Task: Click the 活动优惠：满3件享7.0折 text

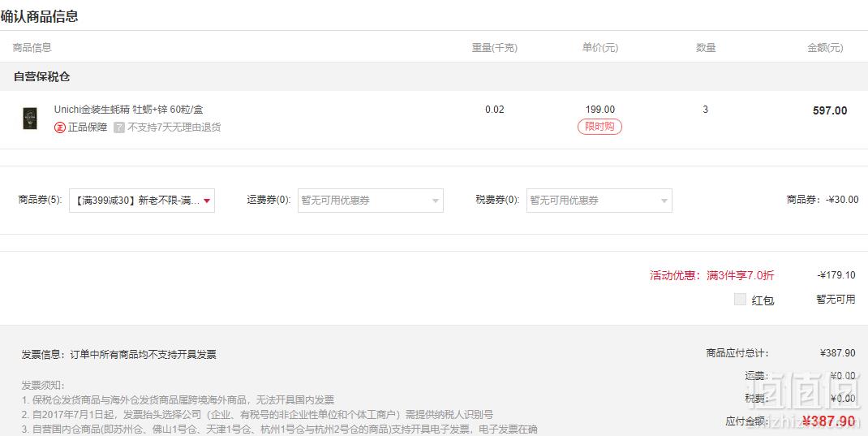Action: [712, 275]
